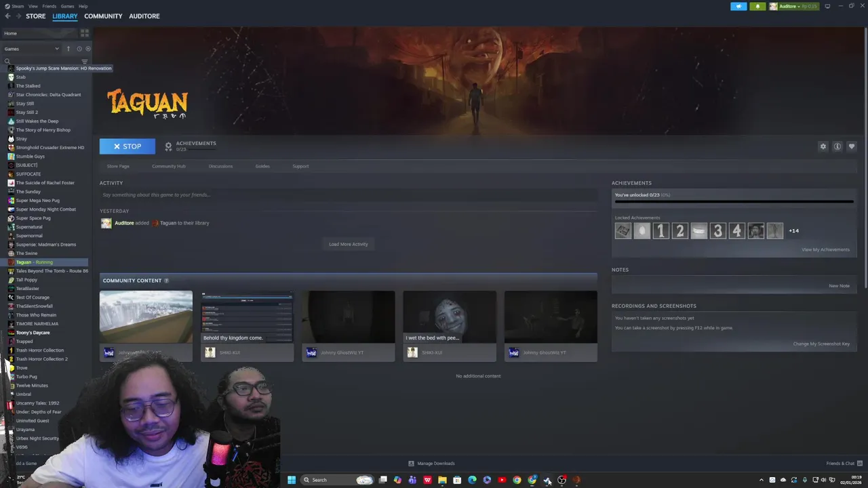Open YouTube icon on taskbar
This screenshot has width=868, height=488.
click(x=502, y=480)
